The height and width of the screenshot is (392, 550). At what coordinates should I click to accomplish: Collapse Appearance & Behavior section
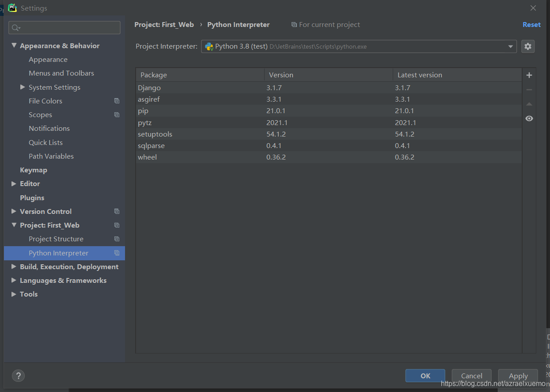[x=14, y=46]
